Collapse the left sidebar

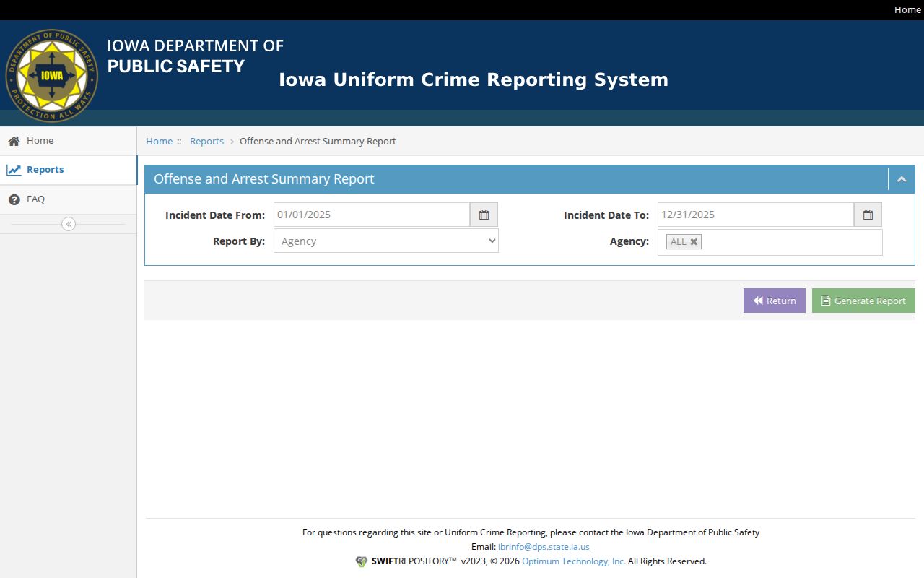pyautogui.click(x=69, y=224)
